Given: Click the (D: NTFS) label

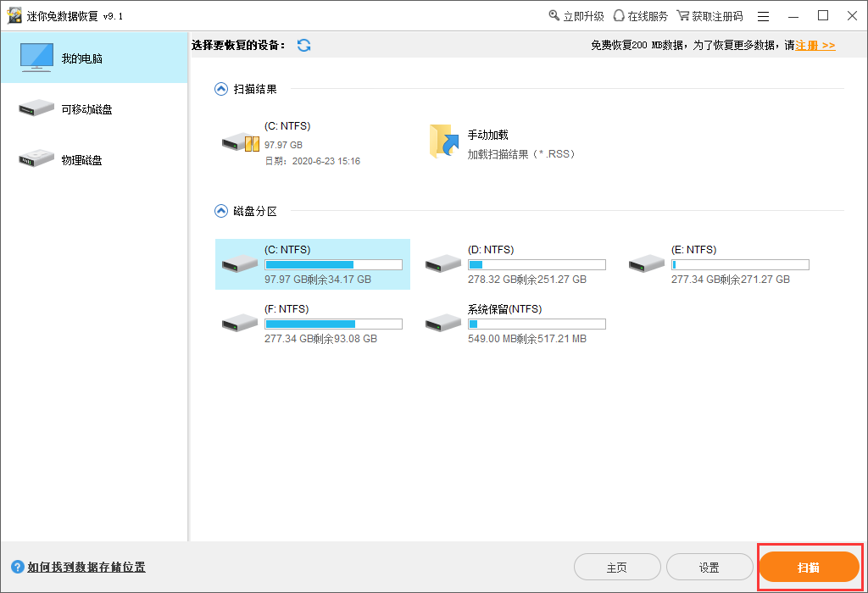Looking at the screenshot, I should point(491,250).
